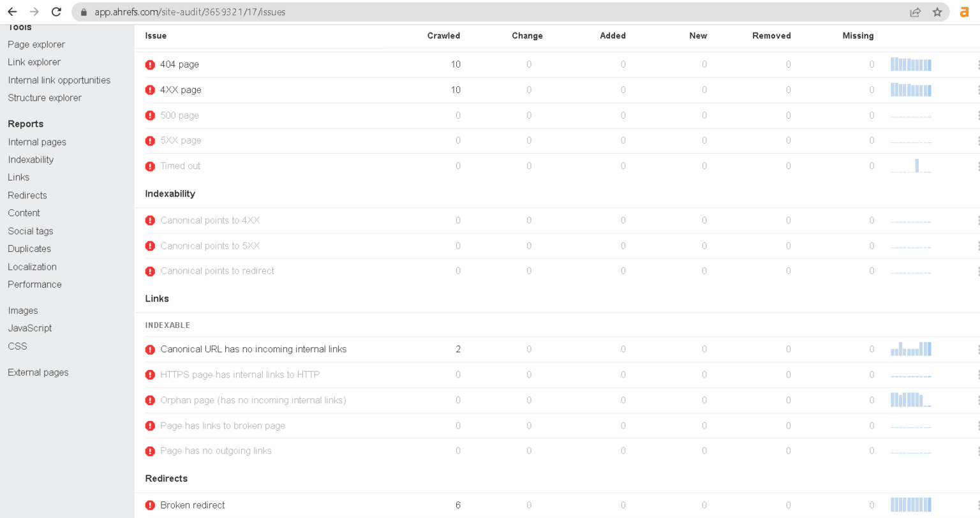The width and height of the screenshot is (980, 518).
Task: Click the error icon next to "Timed out"
Action: [150, 166]
